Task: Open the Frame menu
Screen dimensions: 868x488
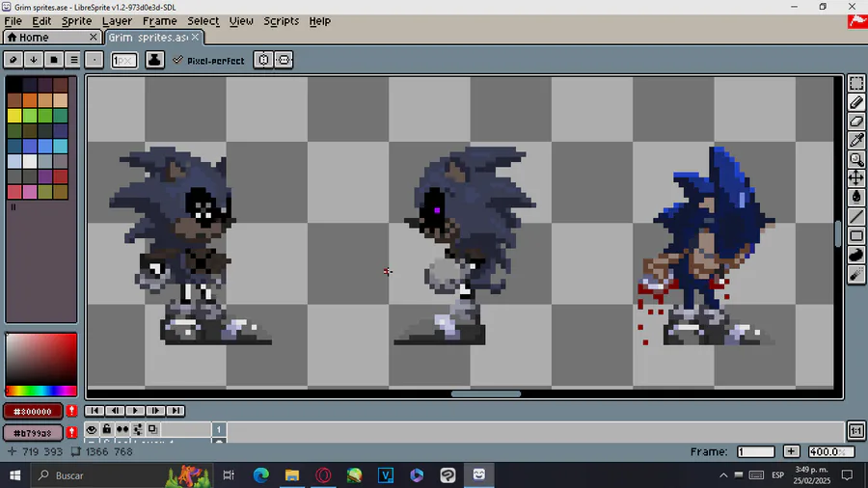Action: pos(160,21)
